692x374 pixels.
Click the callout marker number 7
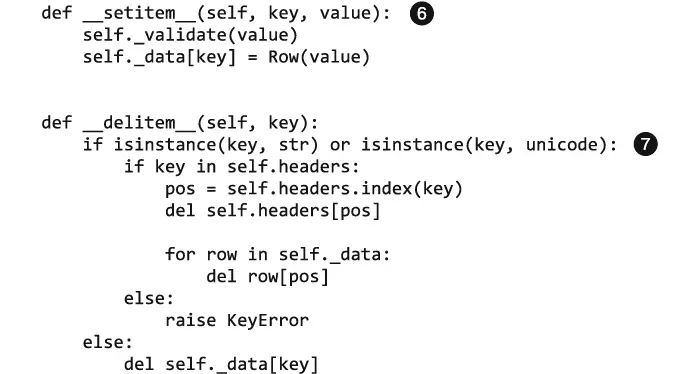[x=645, y=144]
